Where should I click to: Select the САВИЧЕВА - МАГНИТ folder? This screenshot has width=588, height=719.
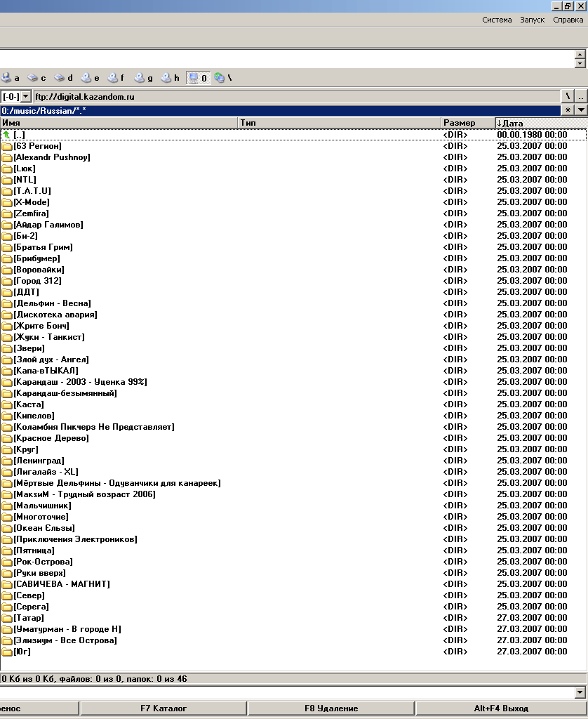[293, 584]
